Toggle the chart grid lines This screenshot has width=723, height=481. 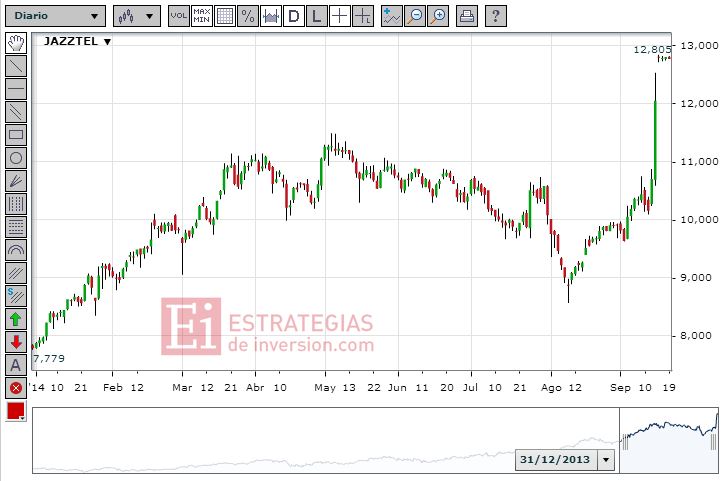pos(225,16)
